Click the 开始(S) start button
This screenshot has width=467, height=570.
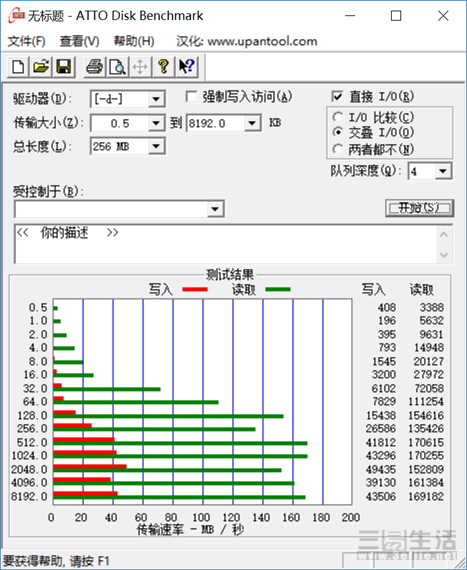click(x=419, y=208)
